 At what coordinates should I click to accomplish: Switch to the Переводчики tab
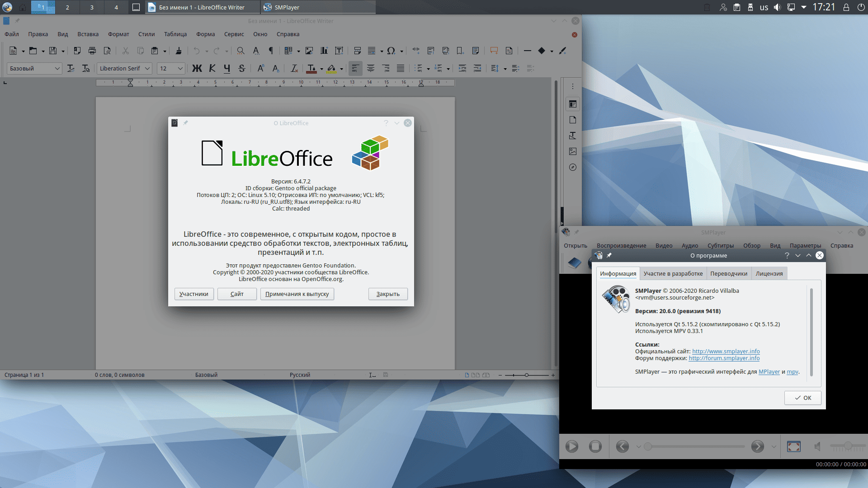(729, 273)
